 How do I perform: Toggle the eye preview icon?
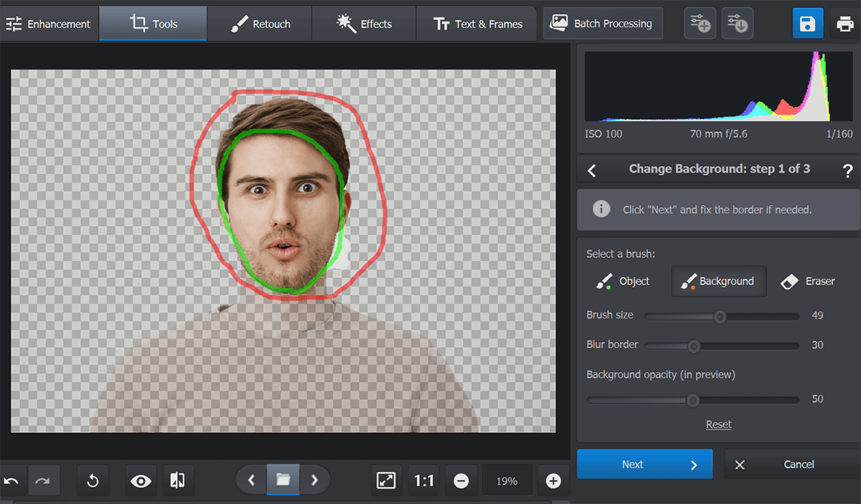click(x=141, y=481)
